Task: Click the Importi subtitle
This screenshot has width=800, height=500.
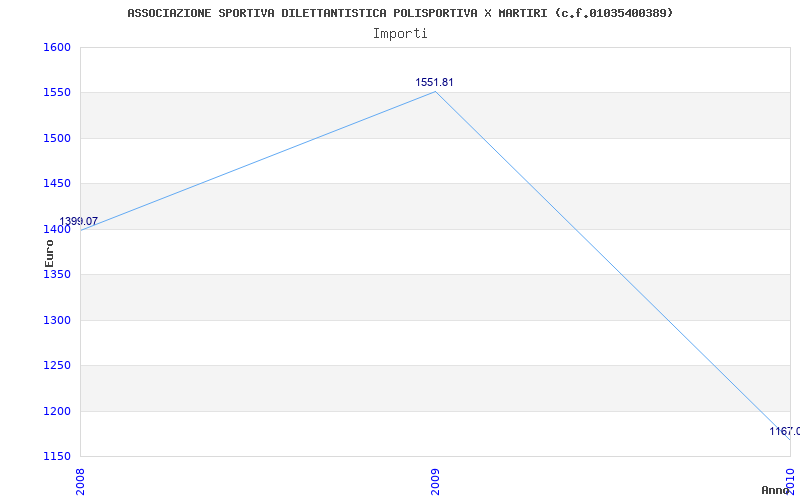Action: (x=400, y=34)
